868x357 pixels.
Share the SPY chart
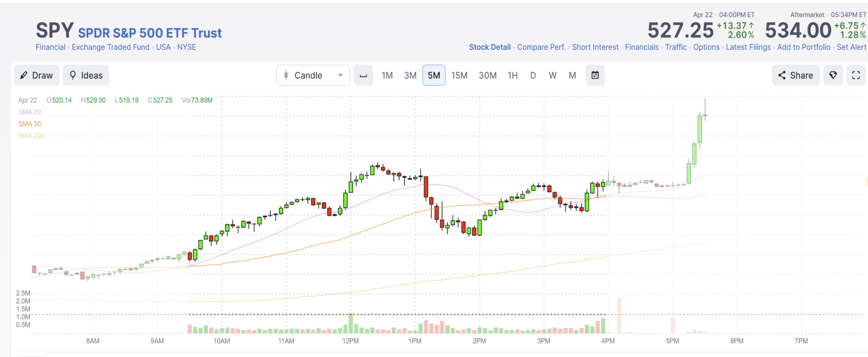[795, 75]
